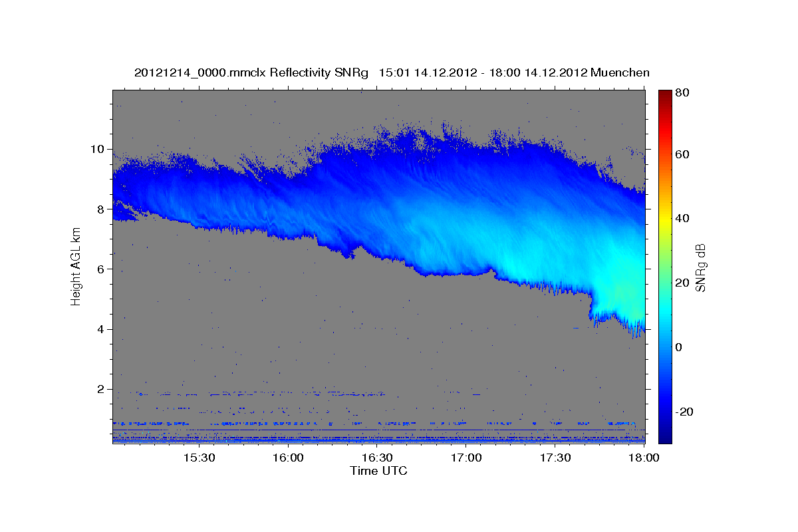
Task: Click the height tick label 2
Action: 102,390
